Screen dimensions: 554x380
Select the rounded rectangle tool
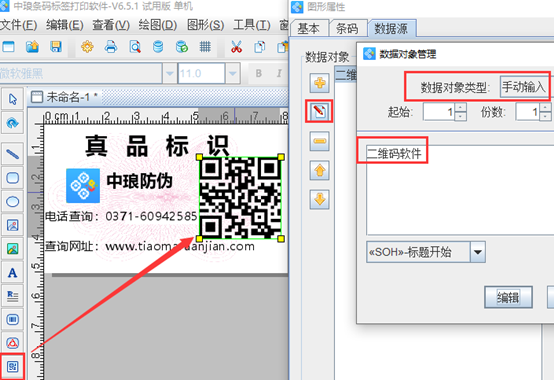[x=13, y=178]
